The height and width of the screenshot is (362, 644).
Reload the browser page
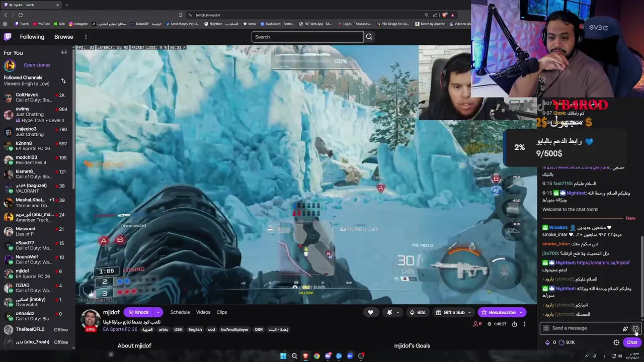20,15
